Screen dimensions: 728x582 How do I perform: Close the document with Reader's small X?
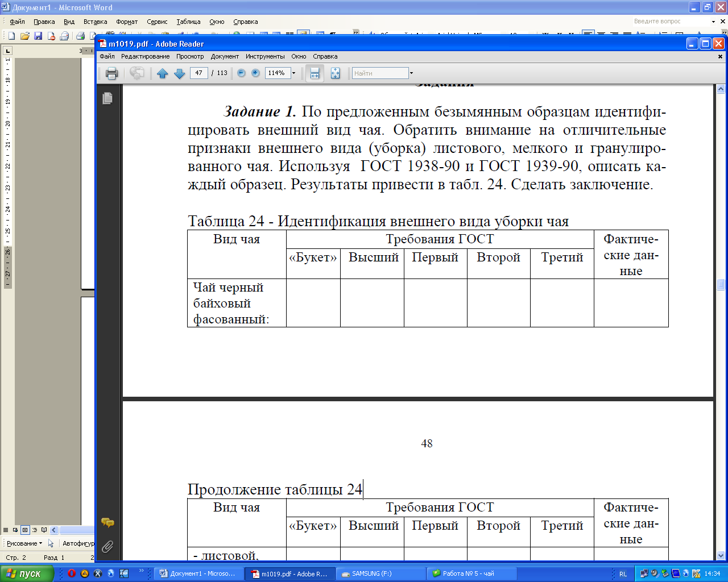coord(720,56)
